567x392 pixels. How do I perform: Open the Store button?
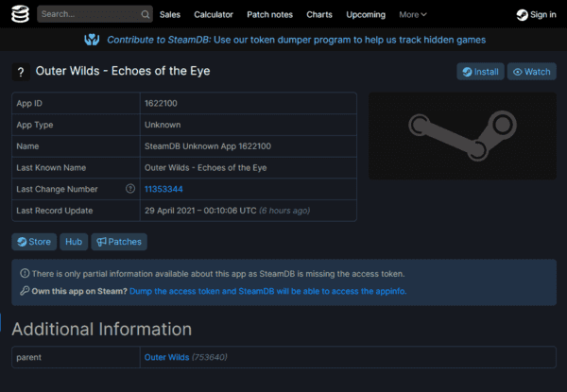[34, 242]
